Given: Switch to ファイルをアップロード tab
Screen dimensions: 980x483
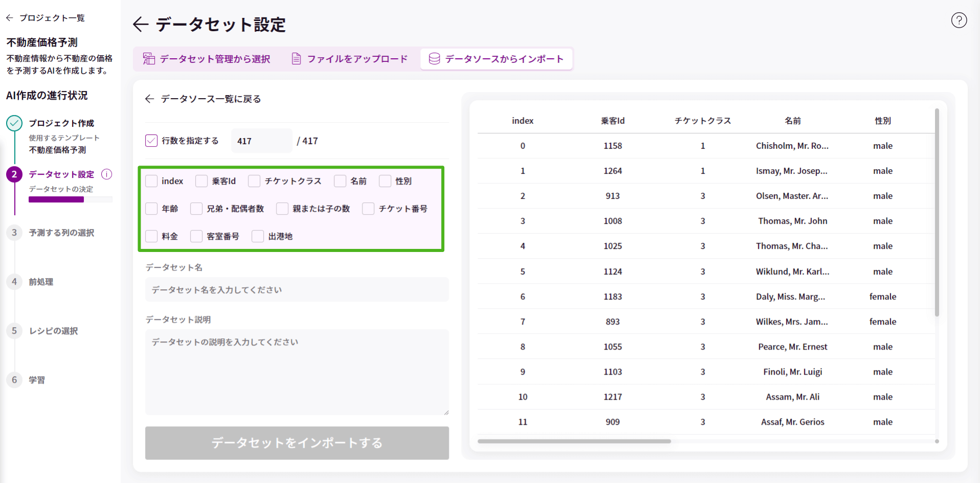Looking at the screenshot, I should (x=350, y=59).
